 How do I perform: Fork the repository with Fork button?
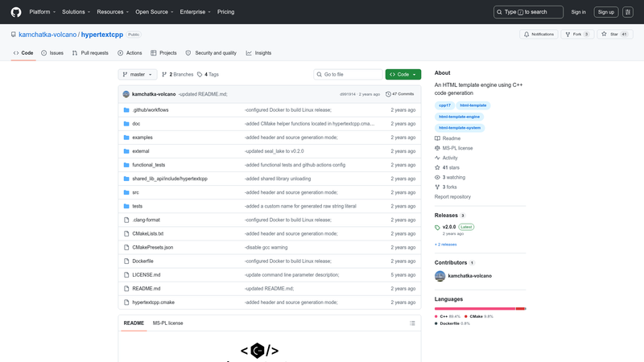coord(577,34)
